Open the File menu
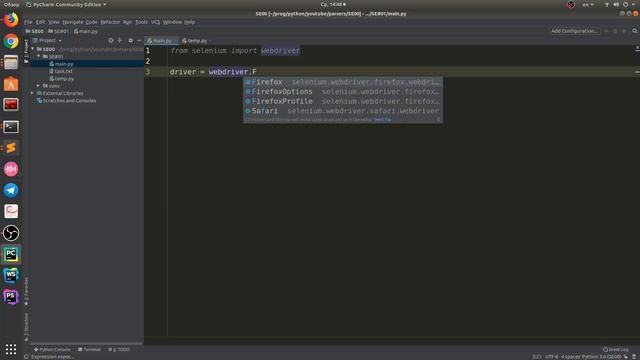 (28, 22)
